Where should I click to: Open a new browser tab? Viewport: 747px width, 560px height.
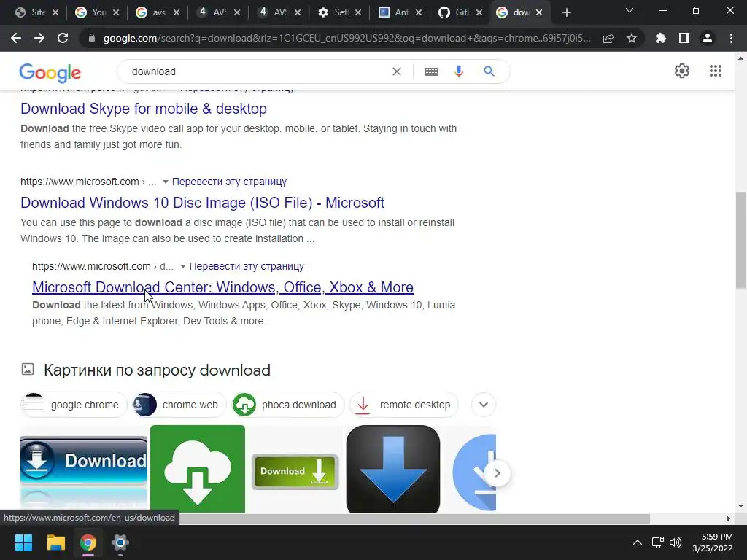566,12
